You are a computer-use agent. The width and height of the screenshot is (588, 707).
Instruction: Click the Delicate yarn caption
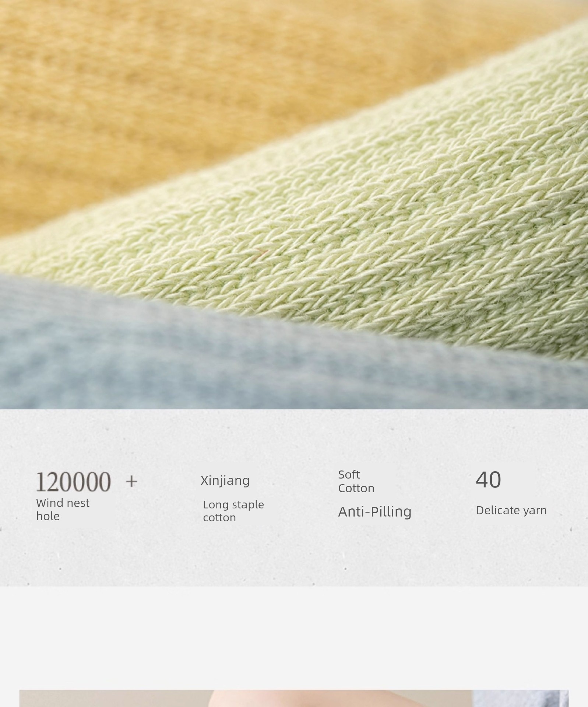point(511,511)
